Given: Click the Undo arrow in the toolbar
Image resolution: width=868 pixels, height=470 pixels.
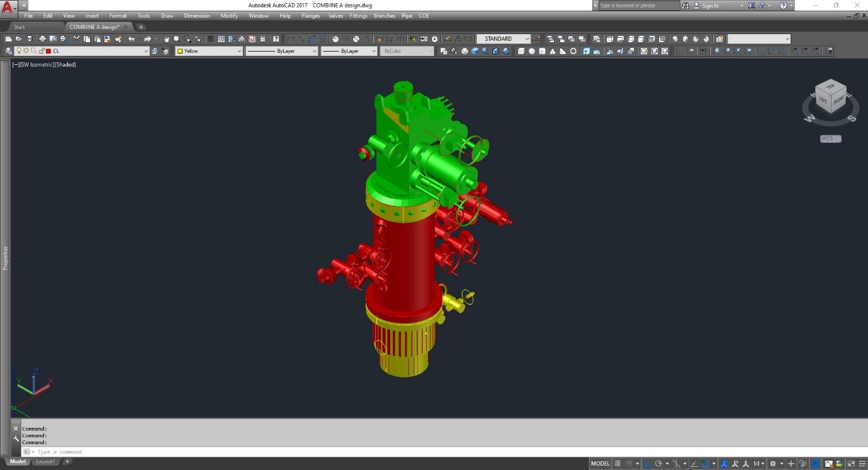Looking at the screenshot, I should click(132, 39).
